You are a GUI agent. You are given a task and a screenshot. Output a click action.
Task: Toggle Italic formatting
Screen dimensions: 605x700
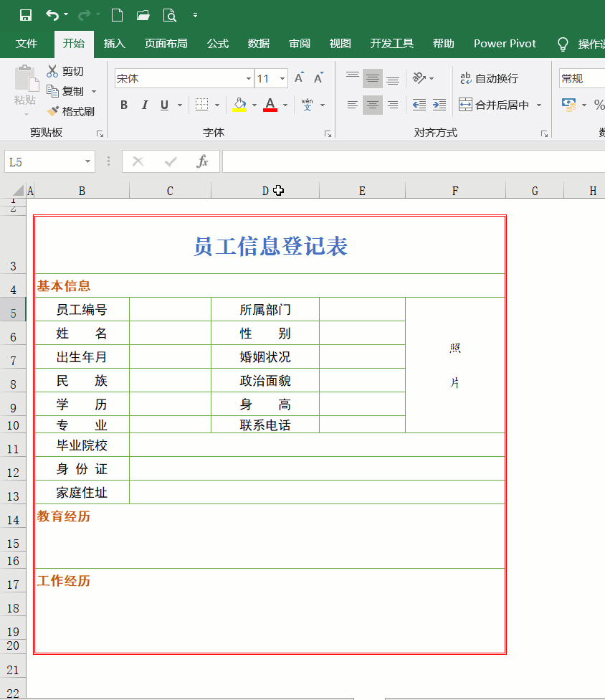145,105
